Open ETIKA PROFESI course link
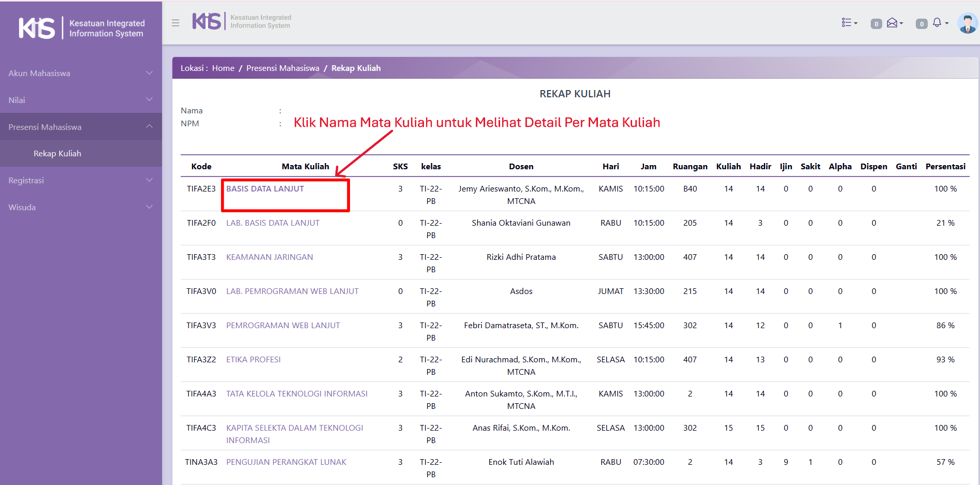Image resolution: width=980 pixels, height=485 pixels. click(x=253, y=360)
